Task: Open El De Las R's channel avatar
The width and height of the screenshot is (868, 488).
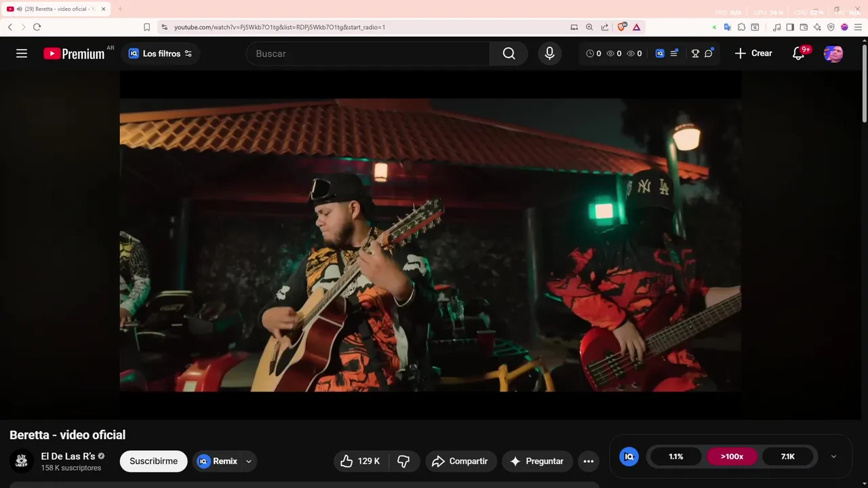Action: [22, 461]
